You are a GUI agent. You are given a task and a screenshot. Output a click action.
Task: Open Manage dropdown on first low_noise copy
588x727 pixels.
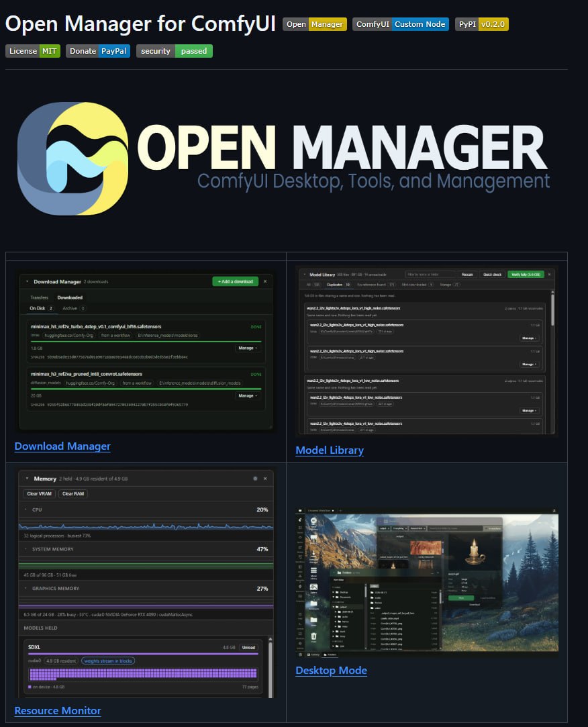point(530,411)
